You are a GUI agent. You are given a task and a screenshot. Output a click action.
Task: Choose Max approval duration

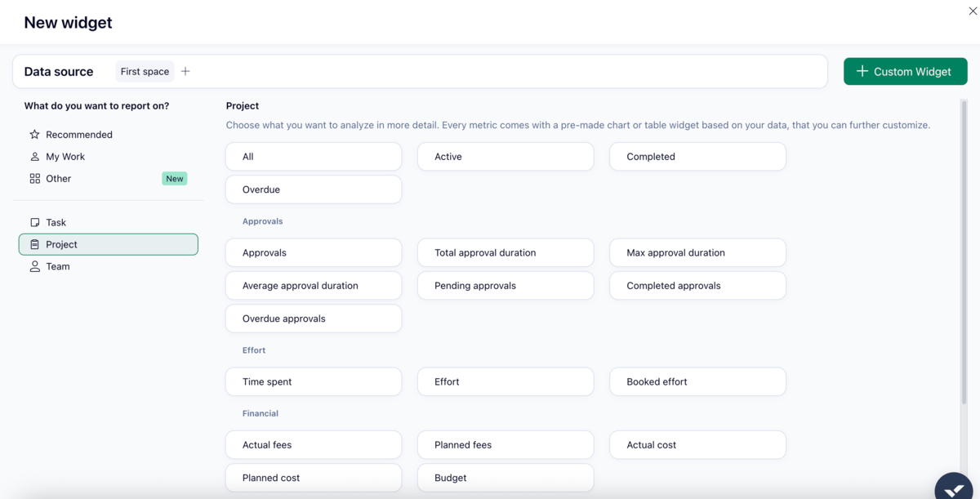(x=697, y=252)
